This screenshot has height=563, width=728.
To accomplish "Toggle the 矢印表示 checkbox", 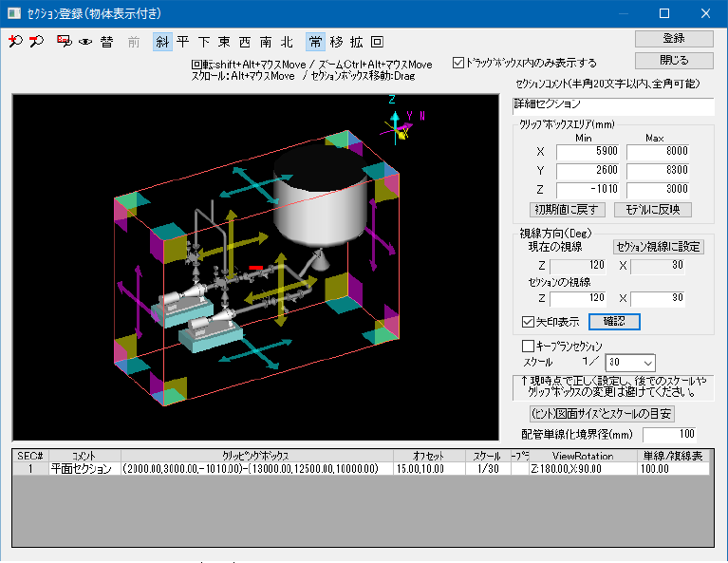I will point(528,322).
